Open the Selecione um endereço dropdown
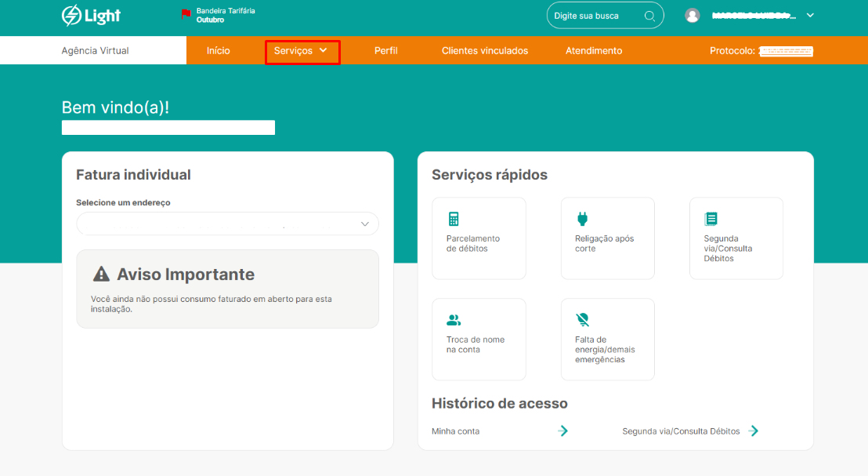Image resolution: width=868 pixels, height=476 pixels. pyautogui.click(x=227, y=224)
